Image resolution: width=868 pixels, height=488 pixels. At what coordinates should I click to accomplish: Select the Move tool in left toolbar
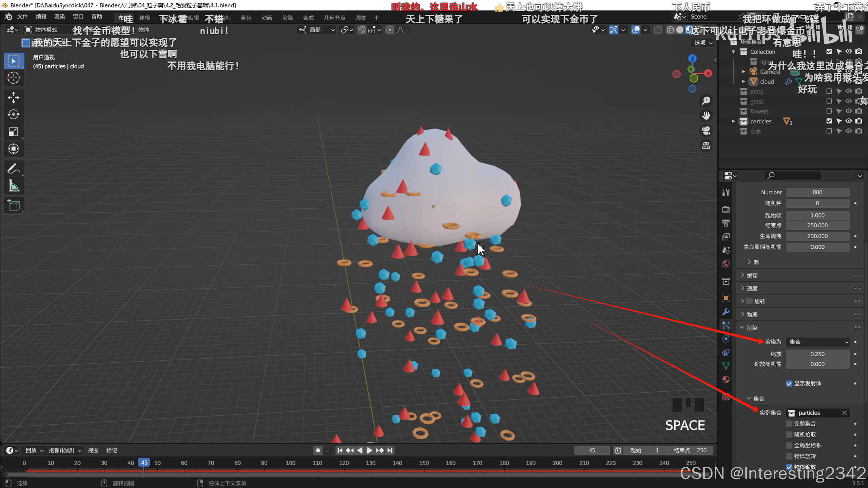(14, 98)
